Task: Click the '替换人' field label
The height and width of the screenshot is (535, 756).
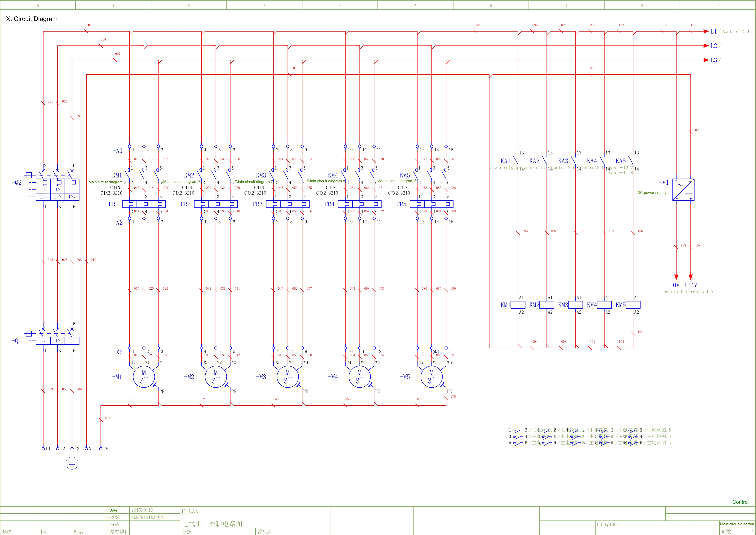Action: click(x=264, y=531)
